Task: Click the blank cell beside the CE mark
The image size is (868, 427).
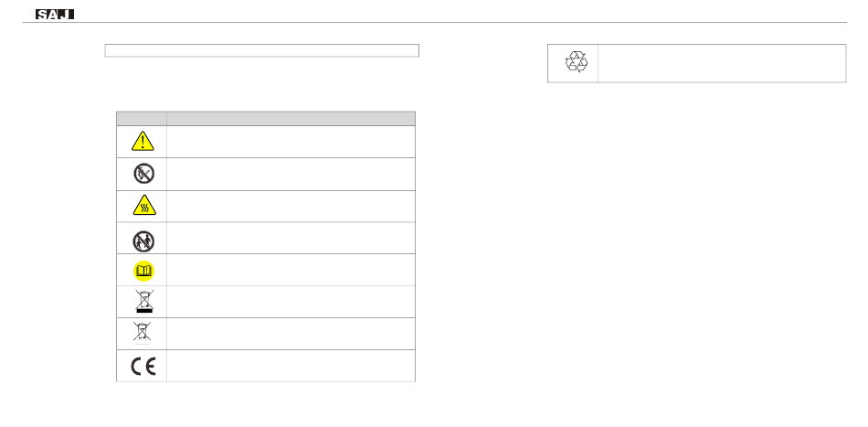Action: coord(291,366)
